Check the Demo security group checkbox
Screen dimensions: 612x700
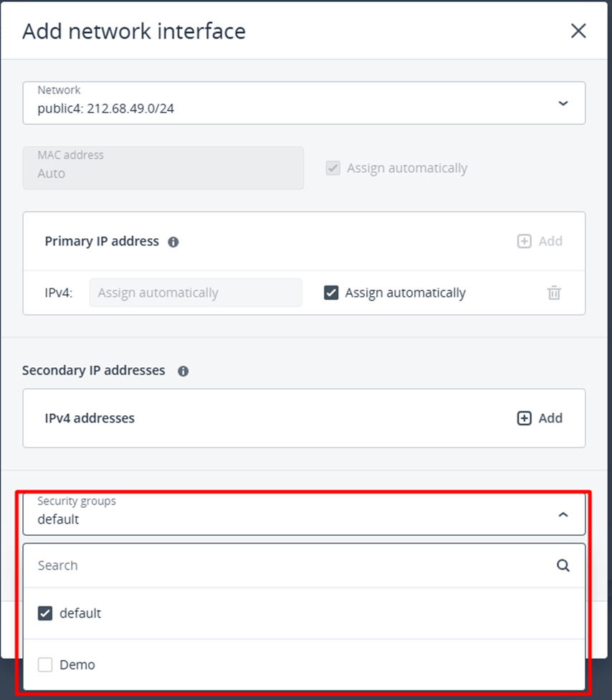(x=45, y=665)
